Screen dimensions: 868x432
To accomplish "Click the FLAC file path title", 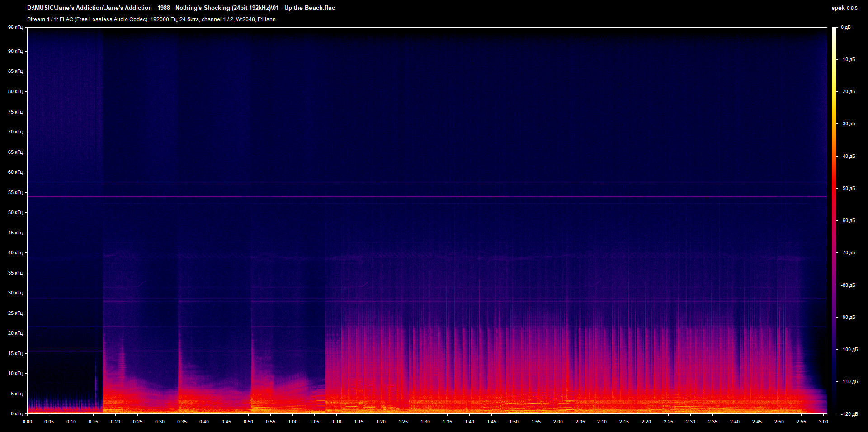I will coord(181,8).
